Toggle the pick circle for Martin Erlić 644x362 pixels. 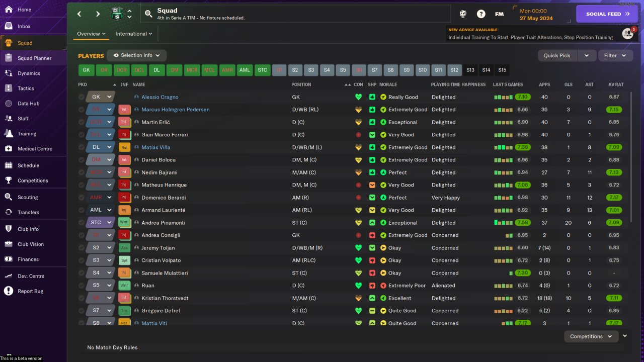pos(82,122)
